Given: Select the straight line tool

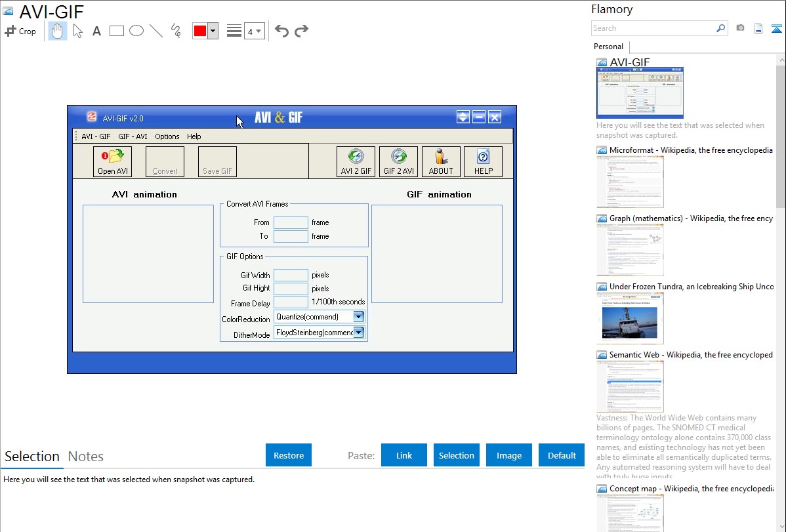Looking at the screenshot, I should point(156,31).
